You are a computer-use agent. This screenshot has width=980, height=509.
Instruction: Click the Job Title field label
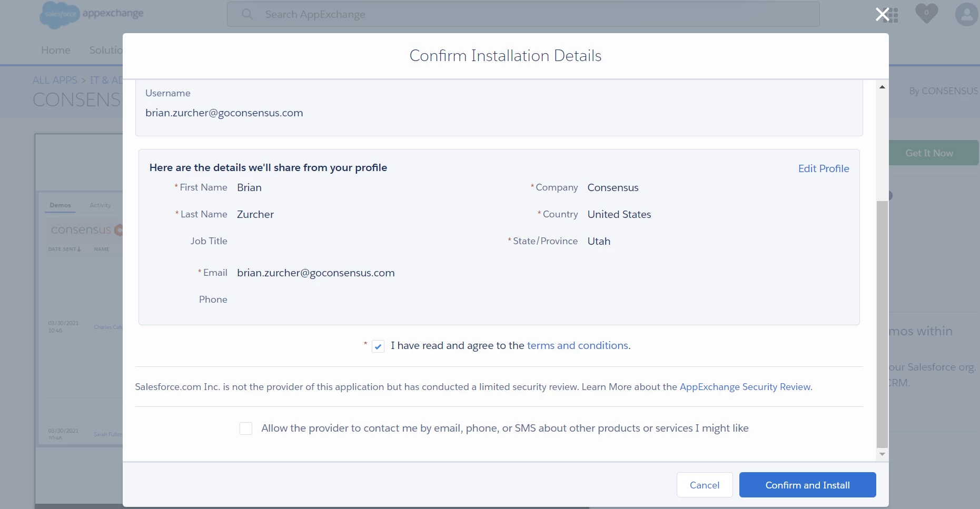[209, 241]
